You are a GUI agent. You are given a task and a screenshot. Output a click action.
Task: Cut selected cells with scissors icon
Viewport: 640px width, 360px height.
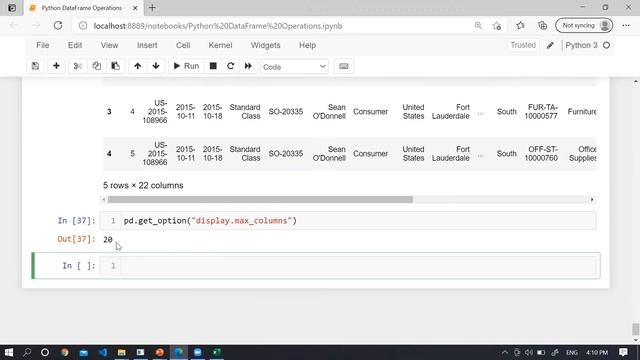[x=78, y=66]
